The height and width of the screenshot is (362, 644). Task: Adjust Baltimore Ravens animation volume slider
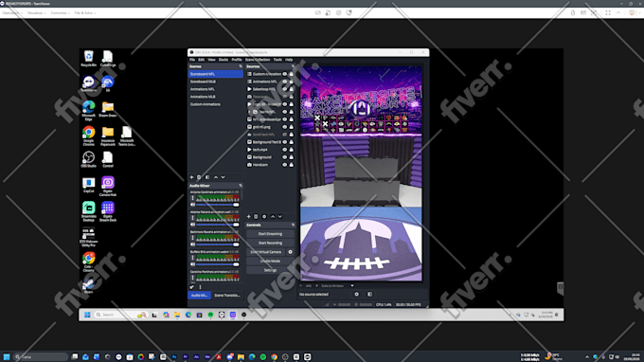point(218,244)
